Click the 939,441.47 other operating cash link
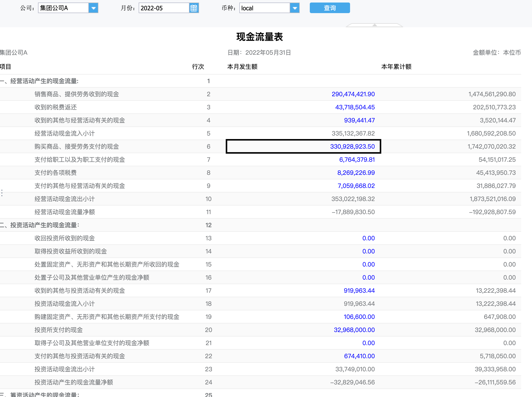Image resolution: width=532 pixels, height=397 pixels. 359,120
